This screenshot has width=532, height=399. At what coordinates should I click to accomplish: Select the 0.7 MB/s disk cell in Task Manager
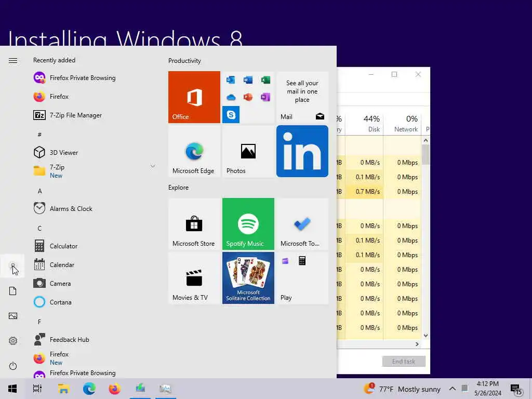pyautogui.click(x=365, y=192)
